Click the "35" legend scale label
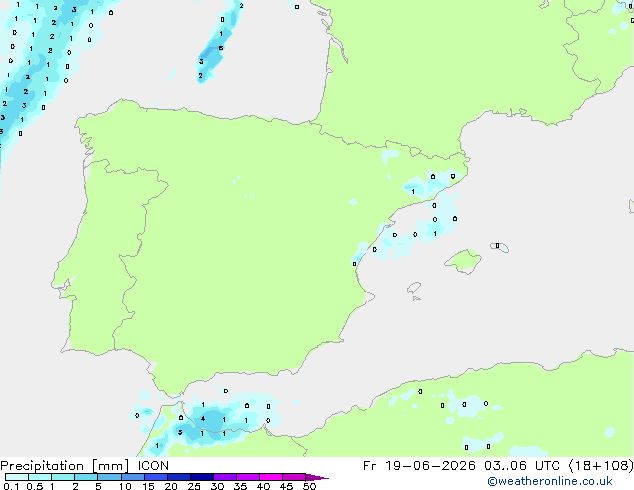 240,486
